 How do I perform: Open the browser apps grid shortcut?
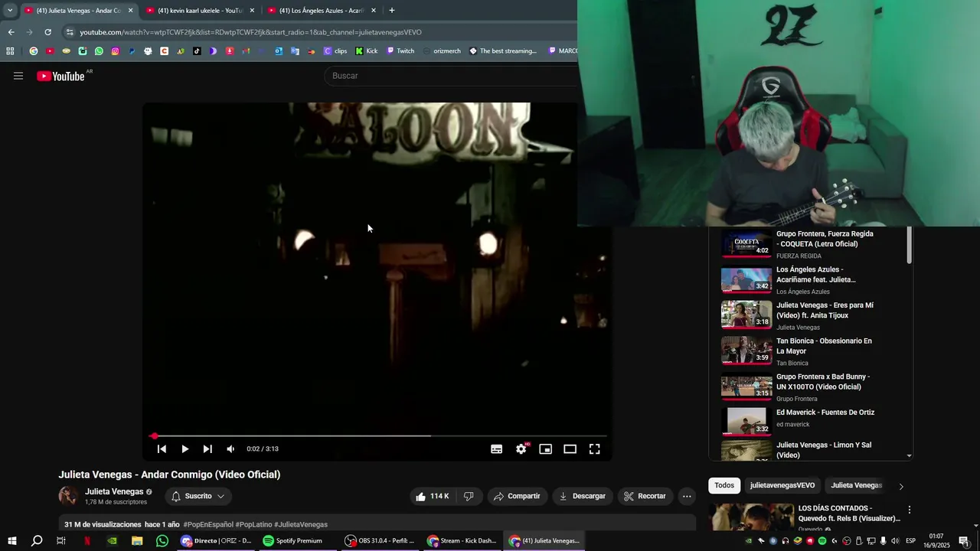[10, 51]
